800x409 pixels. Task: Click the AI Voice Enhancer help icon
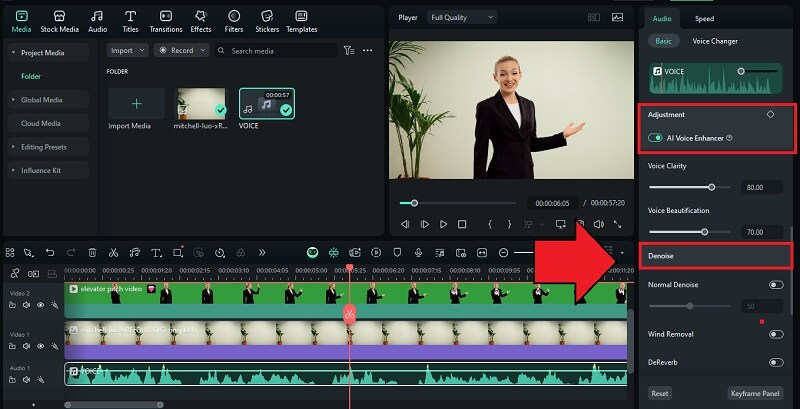(x=730, y=138)
